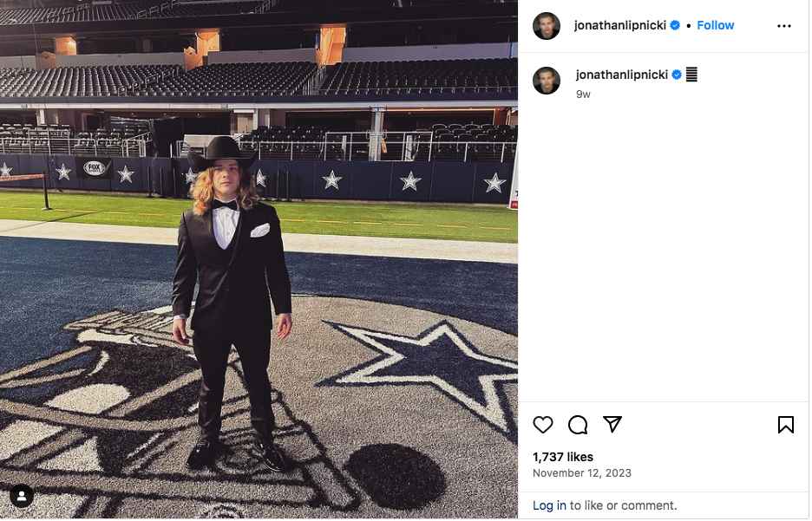Click the 9w timestamp under the caption

(x=583, y=94)
